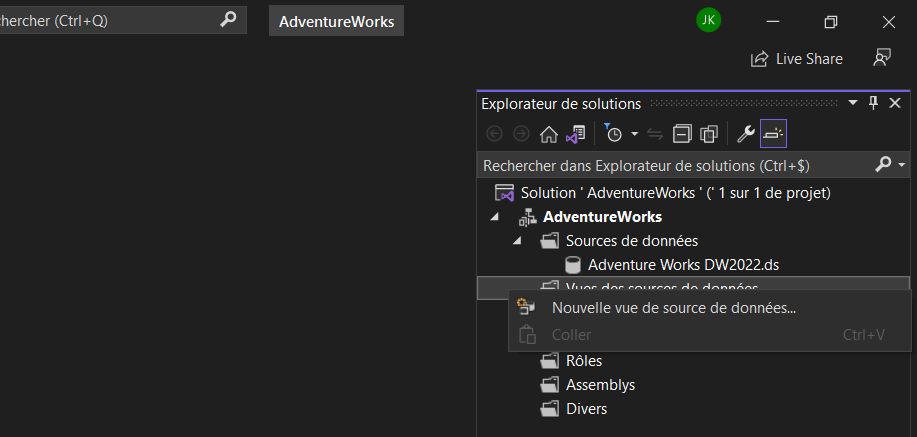Collapse the AdventureWorks project tree
Viewport: 917px width, 437px height.
(x=495, y=216)
